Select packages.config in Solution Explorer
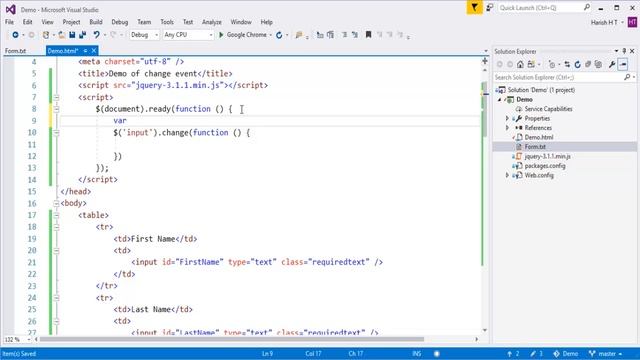Image resolution: width=640 pixels, height=360 pixels. pyautogui.click(x=545, y=166)
